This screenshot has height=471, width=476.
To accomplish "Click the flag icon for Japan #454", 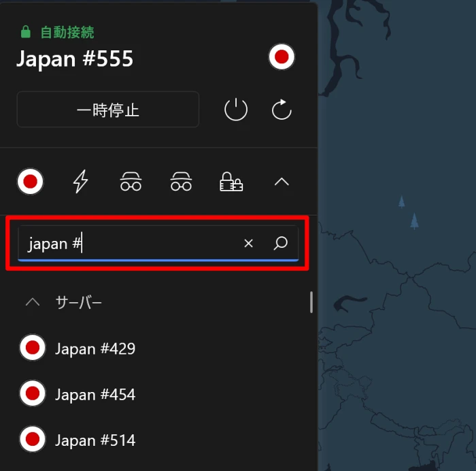I will click(x=33, y=393).
